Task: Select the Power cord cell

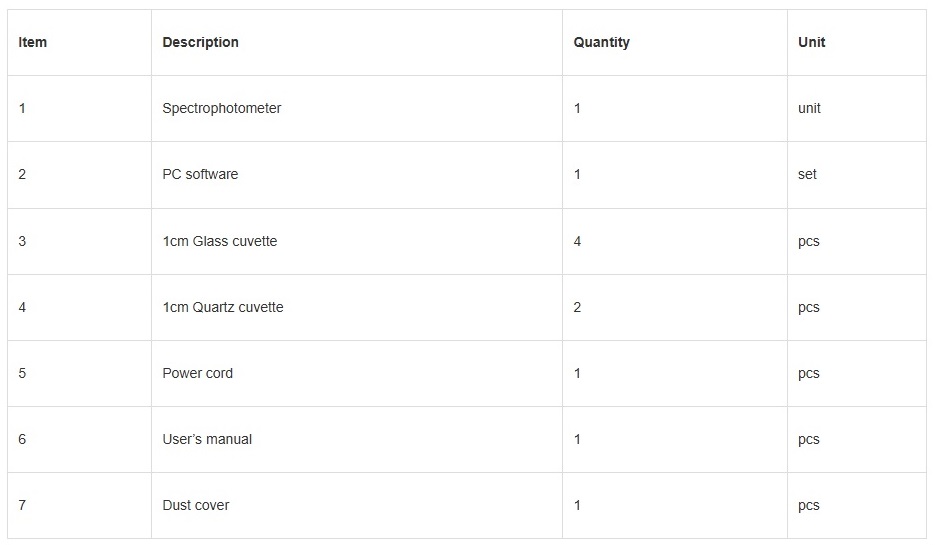Action: click(197, 373)
